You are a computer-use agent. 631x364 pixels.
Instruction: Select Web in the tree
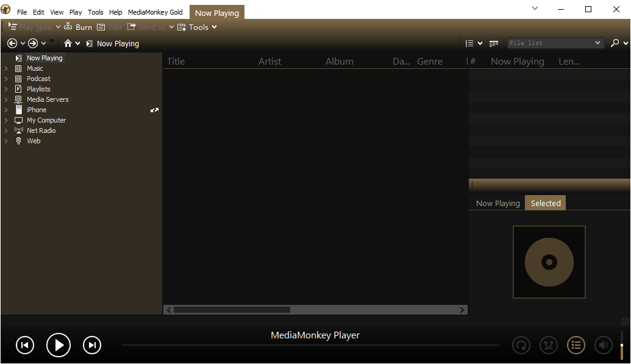coord(34,141)
